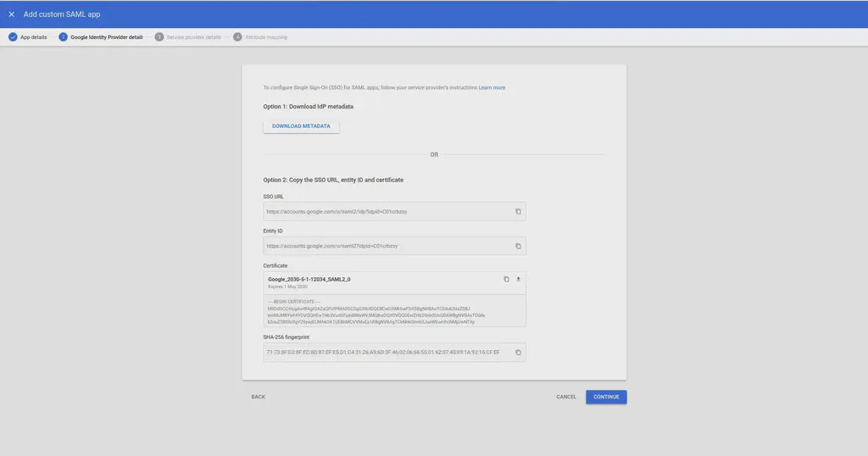This screenshot has width=868, height=456.
Task: Click certificate name Google_2030-5-1-12034_SAML2_0
Action: tap(309, 280)
